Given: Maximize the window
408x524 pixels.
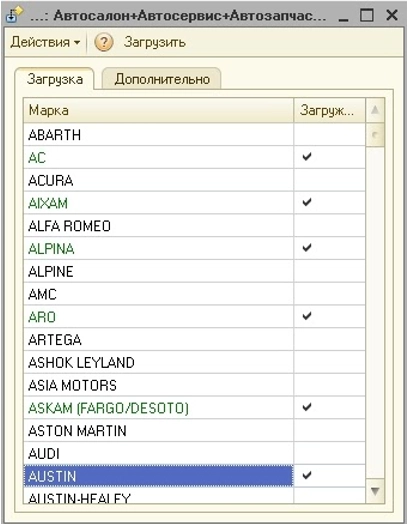Looking at the screenshot, I should click(x=367, y=15).
